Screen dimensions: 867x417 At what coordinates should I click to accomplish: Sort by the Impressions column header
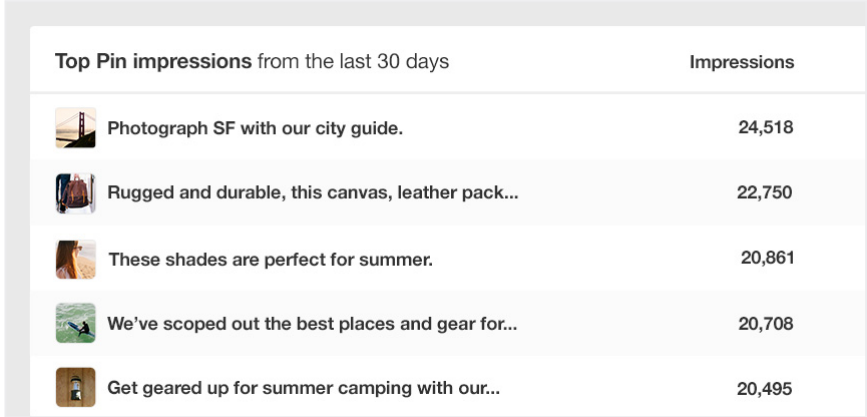(x=741, y=62)
